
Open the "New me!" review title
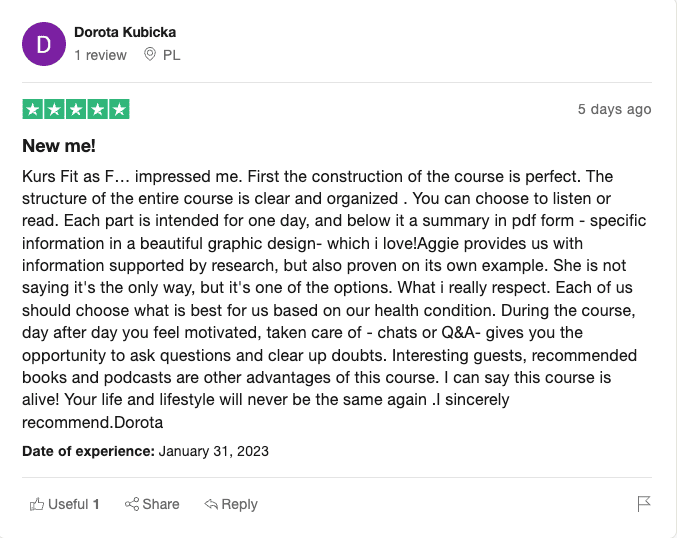(x=59, y=145)
